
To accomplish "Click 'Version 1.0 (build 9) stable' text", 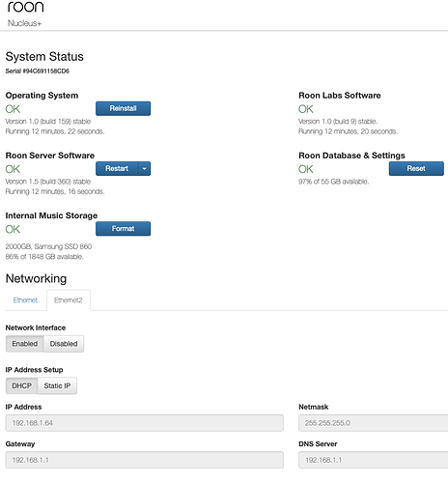I will (338, 122).
